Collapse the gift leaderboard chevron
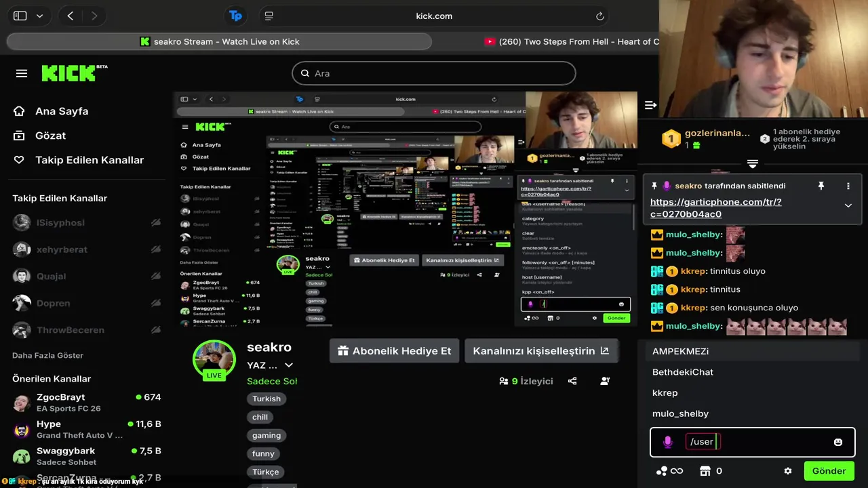 752,164
